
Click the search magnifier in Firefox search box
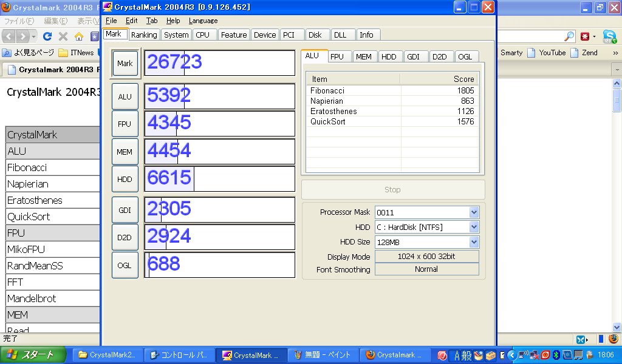click(569, 36)
